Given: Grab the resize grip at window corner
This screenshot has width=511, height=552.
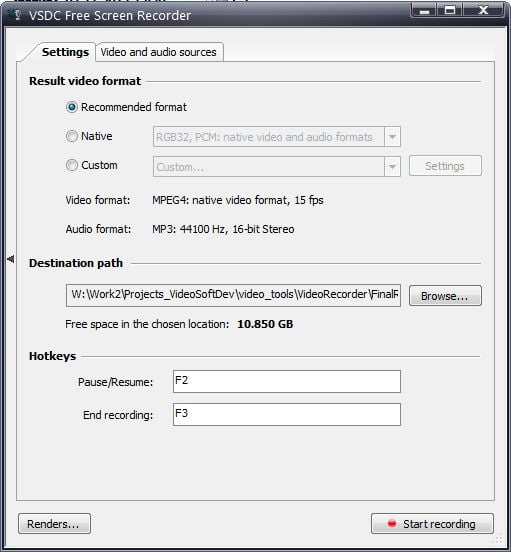Looking at the screenshot, I should tap(497, 538).
